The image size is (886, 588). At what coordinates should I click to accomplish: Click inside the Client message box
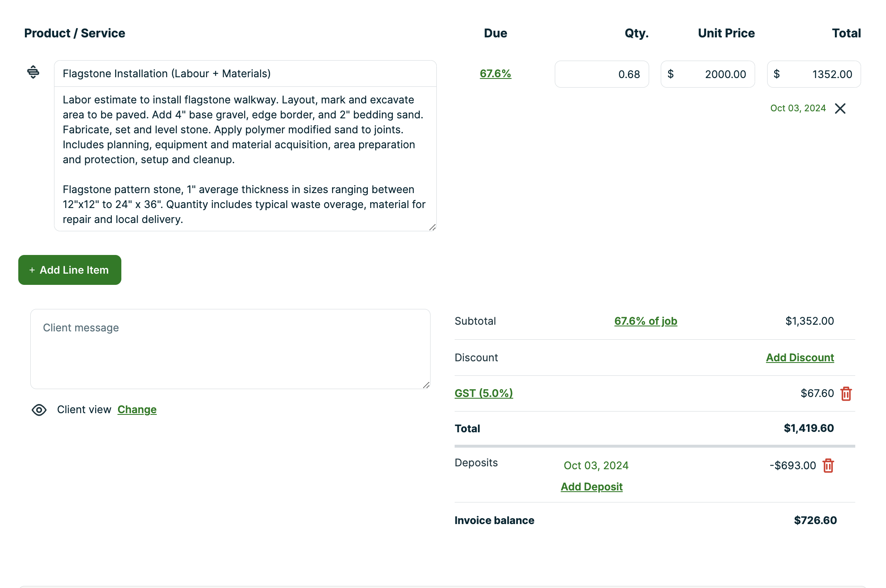pos(230,349)
